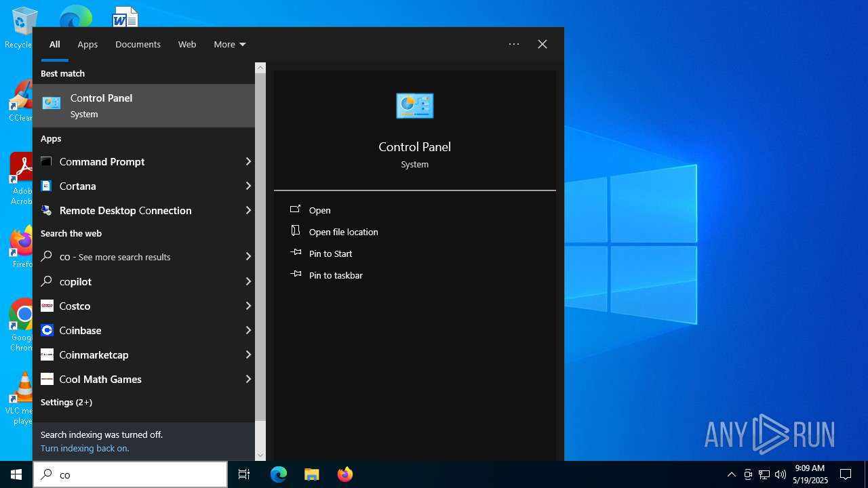Choose Open for Control Panel
The height and width of the screenshot is (488, 868).
(x=319, y=210)
